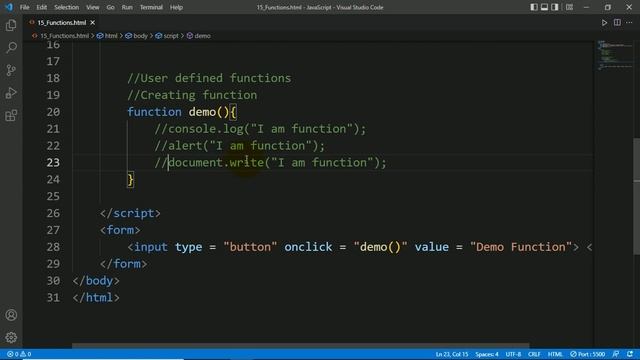640x360 pixels.
Task: Click the console.log comment on line 21
Action: (260, 129)
